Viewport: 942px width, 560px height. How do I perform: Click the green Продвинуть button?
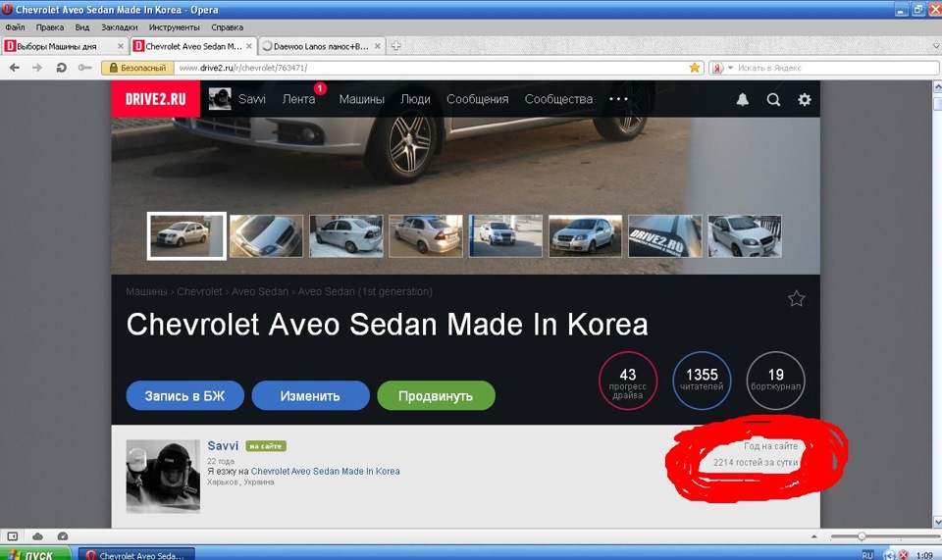click(x=436, y=396)
